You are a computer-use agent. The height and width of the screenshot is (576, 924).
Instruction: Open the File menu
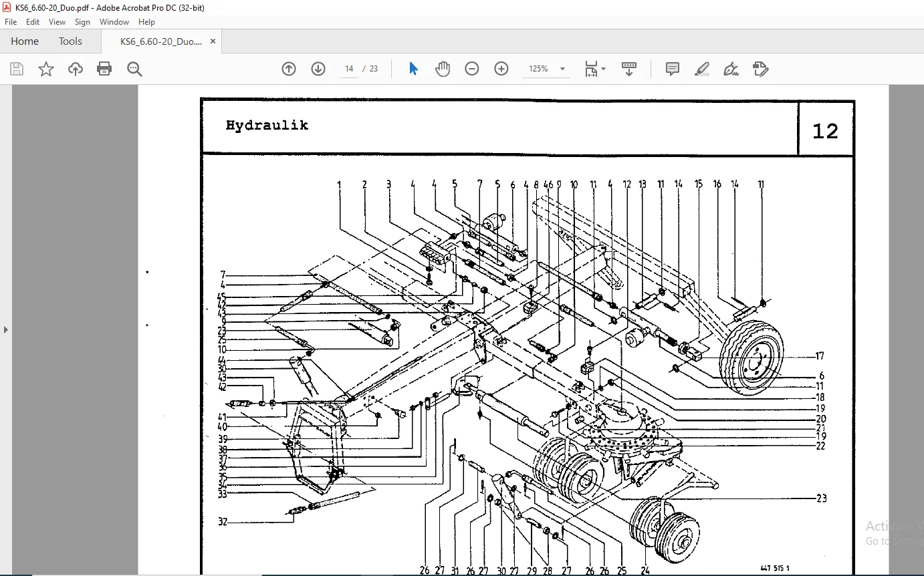pos(11,22)
